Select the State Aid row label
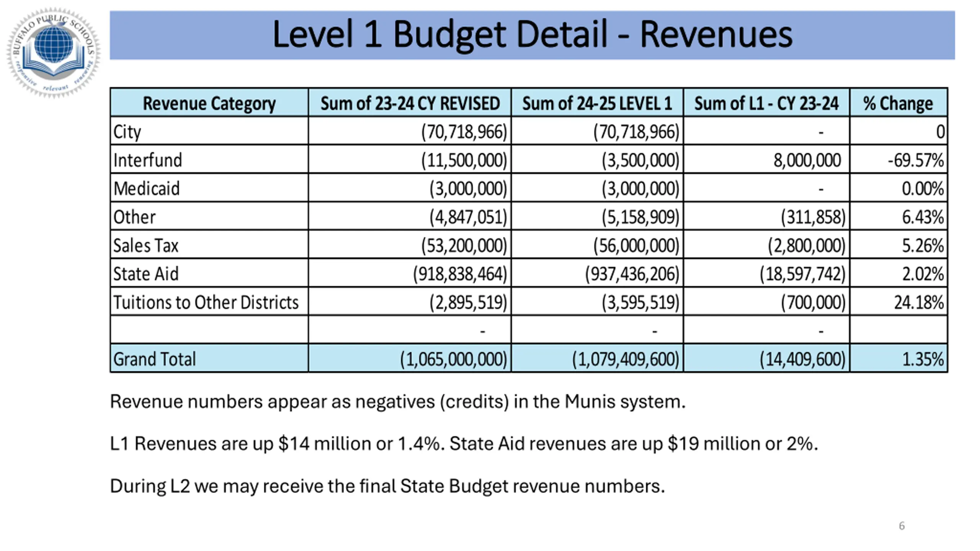980x551 pixels. 146,274
